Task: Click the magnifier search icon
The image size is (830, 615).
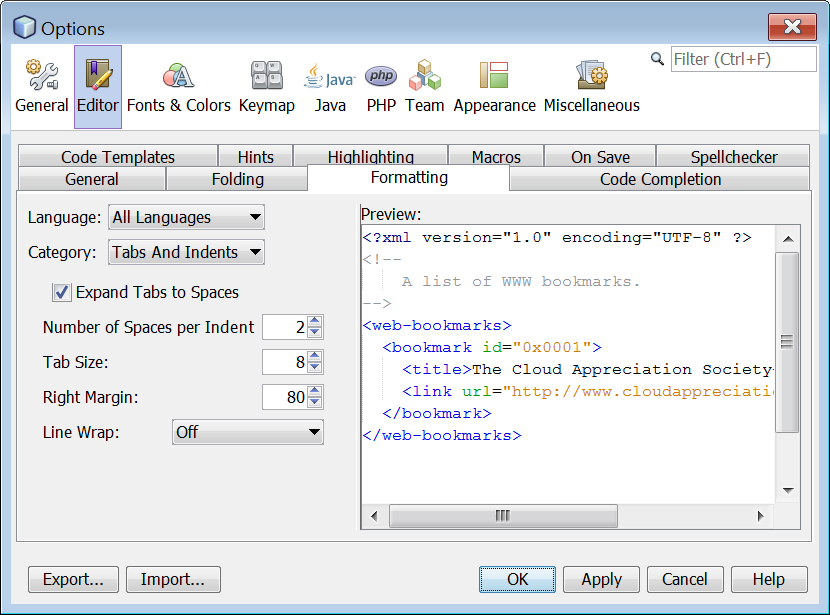Action: tap(657, 59)
